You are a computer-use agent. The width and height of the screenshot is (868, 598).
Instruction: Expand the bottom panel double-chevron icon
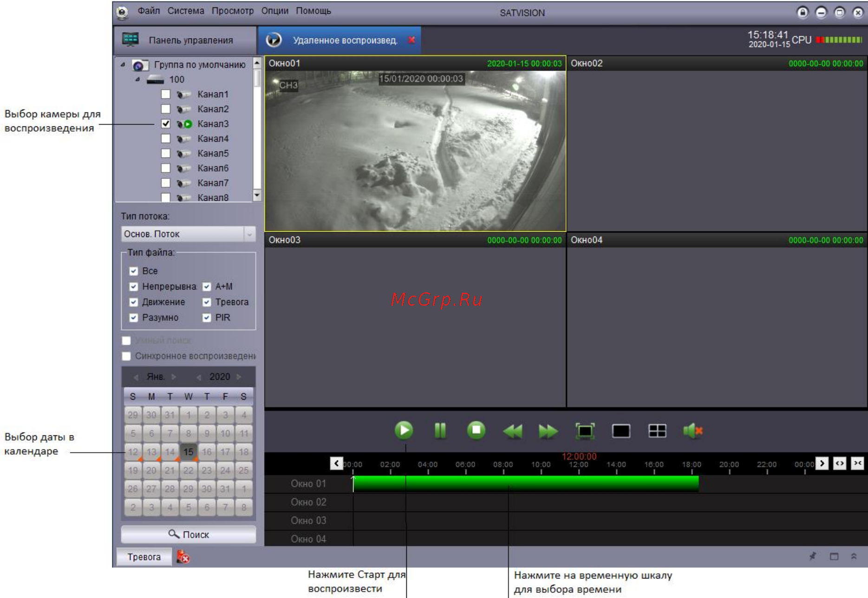pos(854,556)
